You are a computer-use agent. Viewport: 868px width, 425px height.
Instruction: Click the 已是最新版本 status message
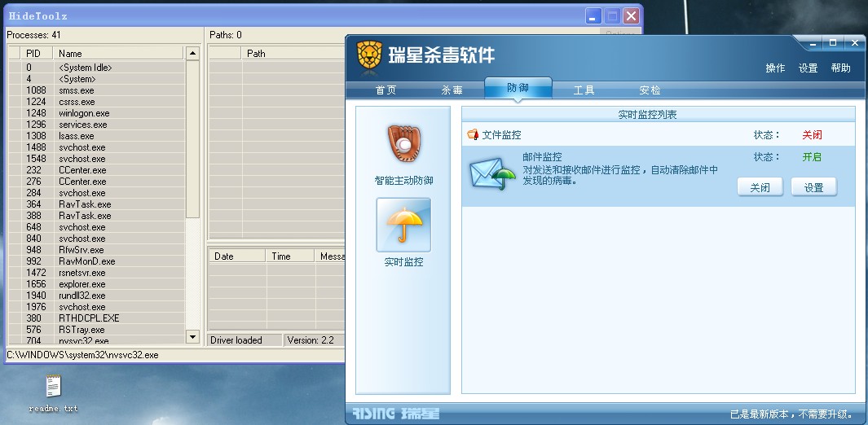791,414
